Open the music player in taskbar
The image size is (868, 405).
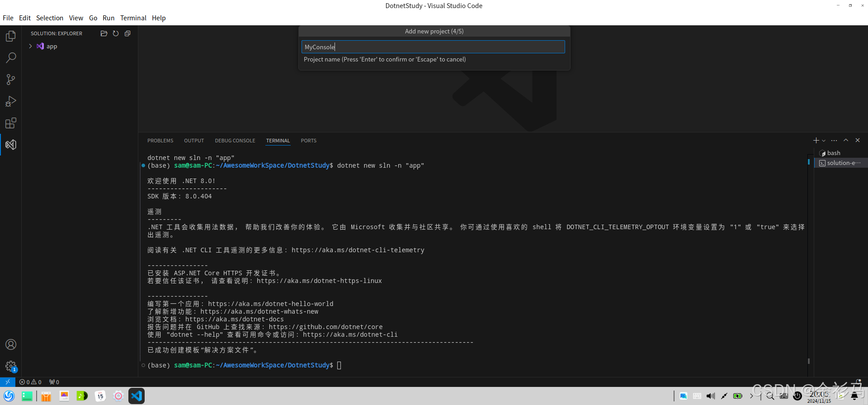point(82,396)
